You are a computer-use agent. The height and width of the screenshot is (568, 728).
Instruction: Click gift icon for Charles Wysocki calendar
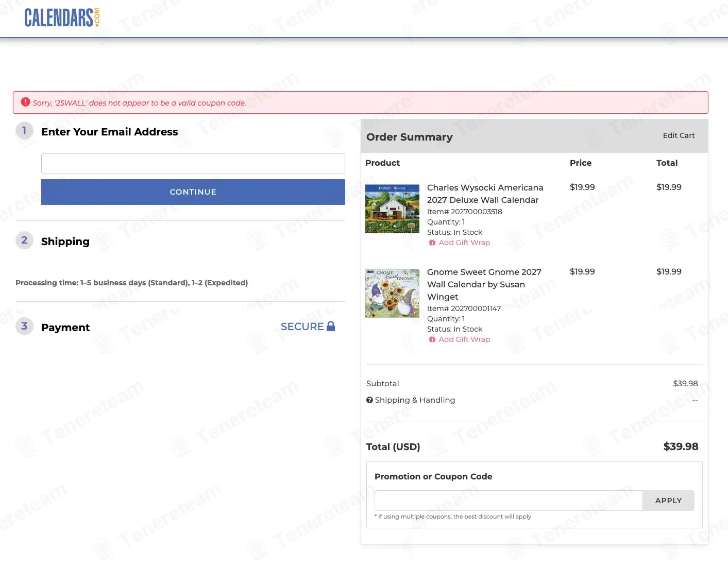point(432,243)
